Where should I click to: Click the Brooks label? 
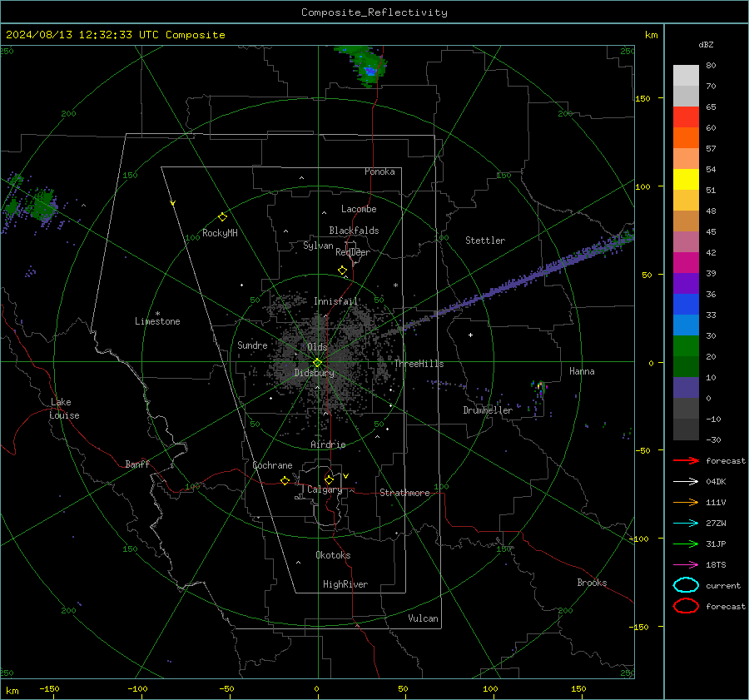[x=592, y=583]
